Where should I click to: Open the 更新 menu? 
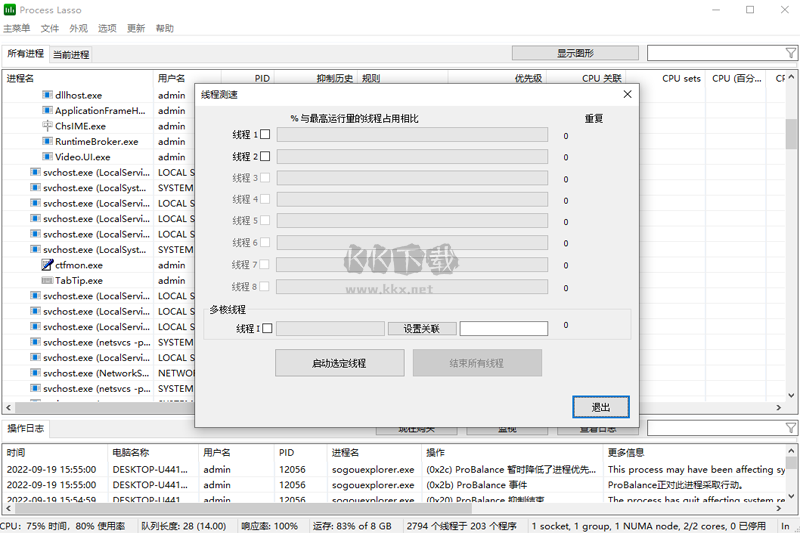click(135, 28)
